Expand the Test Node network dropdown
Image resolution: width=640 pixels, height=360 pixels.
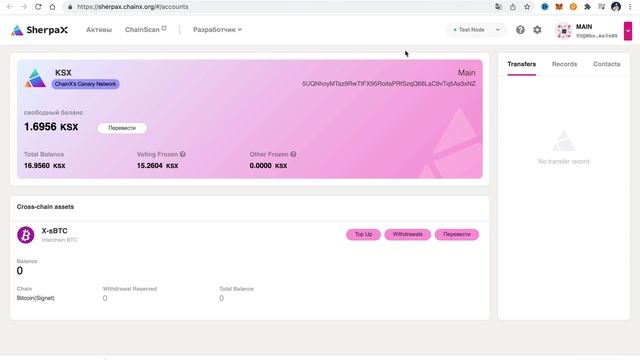476,30
